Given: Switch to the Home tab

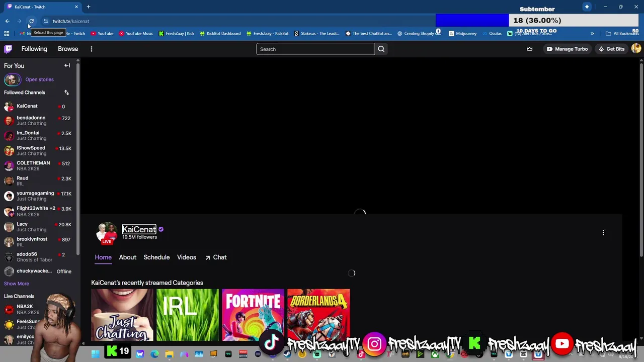Looking at the screenshot, I should pyautogui.click(x=103, y=257).
